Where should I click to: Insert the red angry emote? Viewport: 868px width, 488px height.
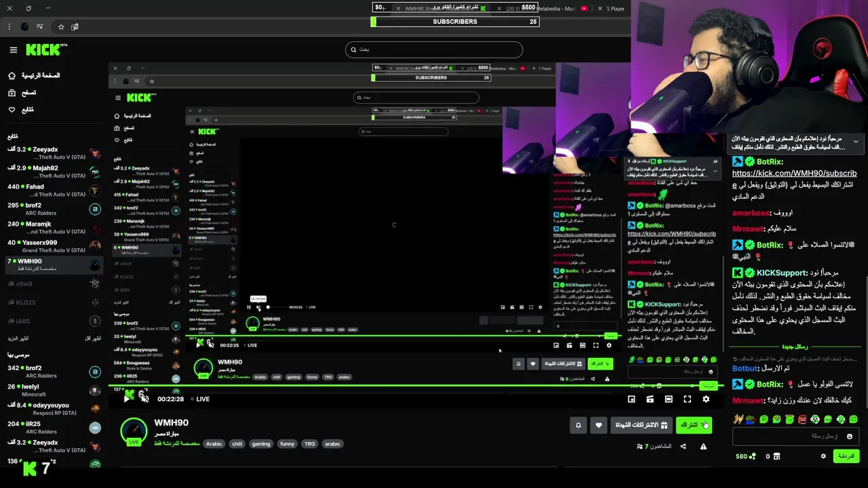[x=802, y=420]
